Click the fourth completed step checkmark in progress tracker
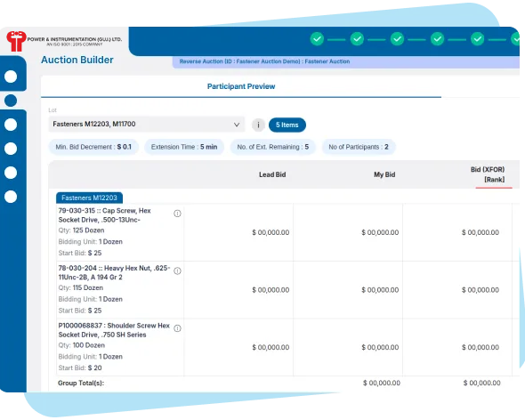The image size is (525, 420). coord(437,39)
